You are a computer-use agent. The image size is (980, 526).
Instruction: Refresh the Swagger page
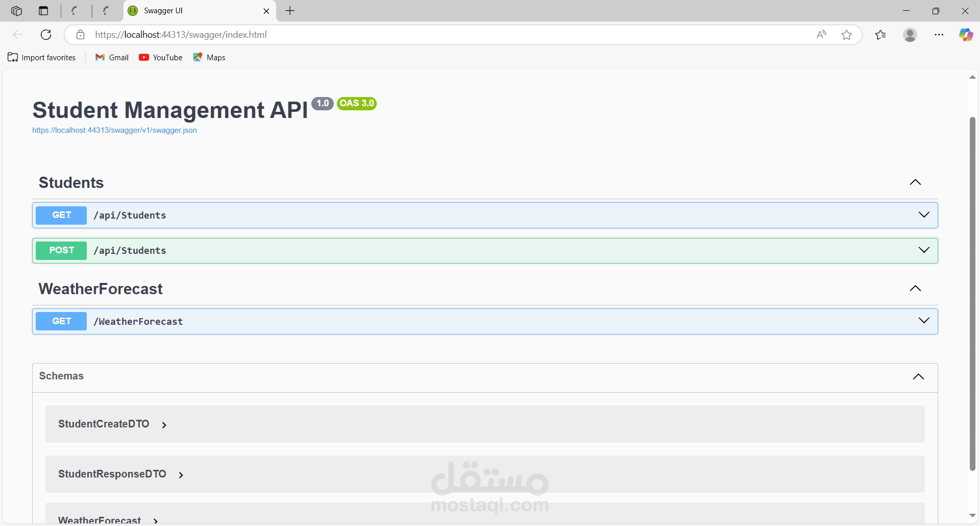(x=46, y=35)
